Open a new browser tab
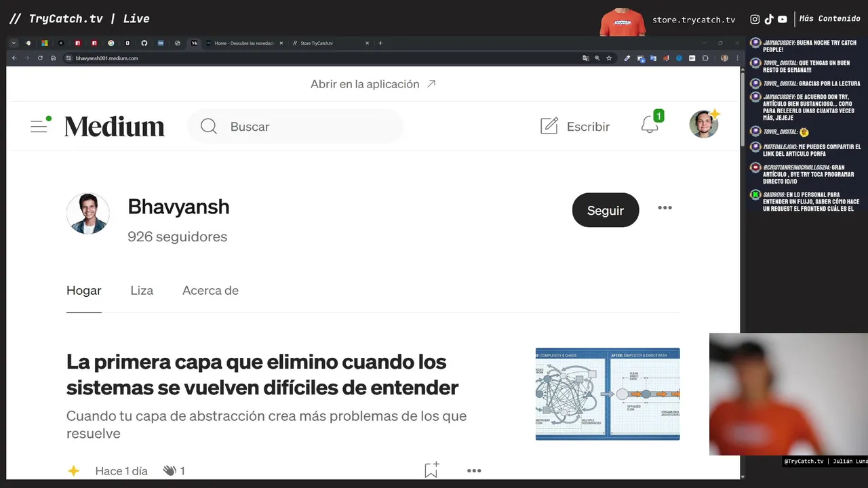 point(380,43)
